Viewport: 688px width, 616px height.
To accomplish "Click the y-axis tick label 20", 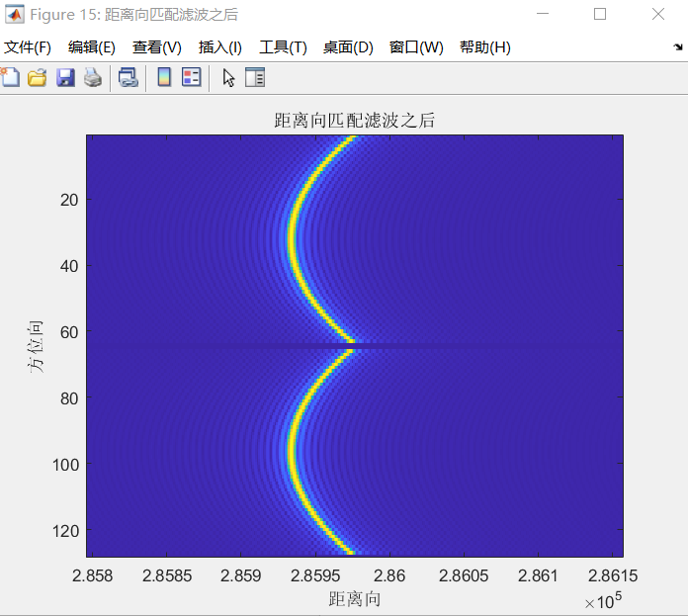I will pyautogui.click(x=69, y=200).
